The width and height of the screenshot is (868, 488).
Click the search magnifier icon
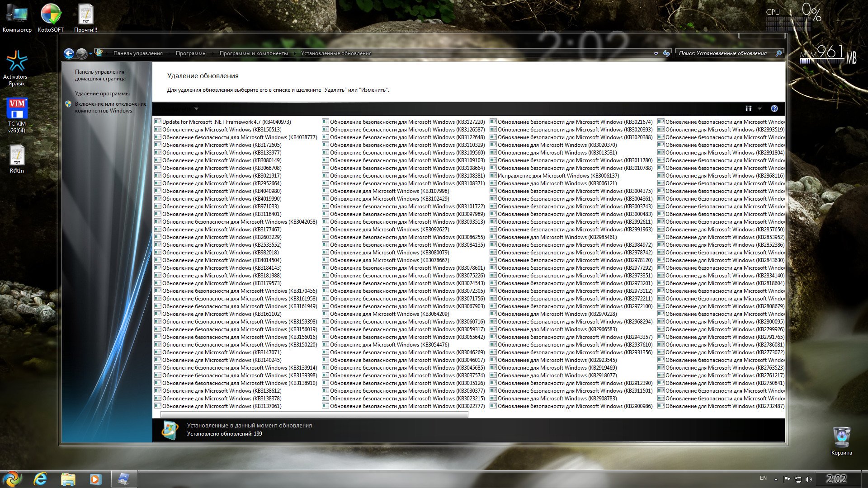[x=778, y=53]
